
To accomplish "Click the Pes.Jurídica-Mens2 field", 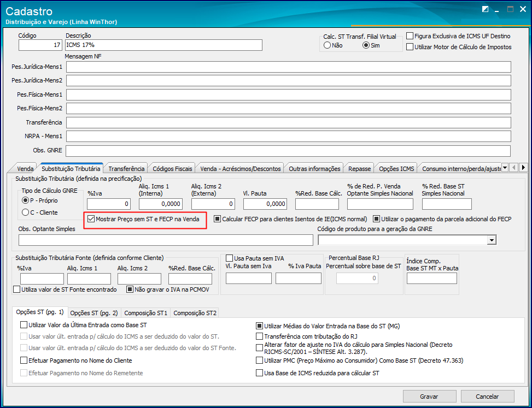I will (x=288, y=80).
